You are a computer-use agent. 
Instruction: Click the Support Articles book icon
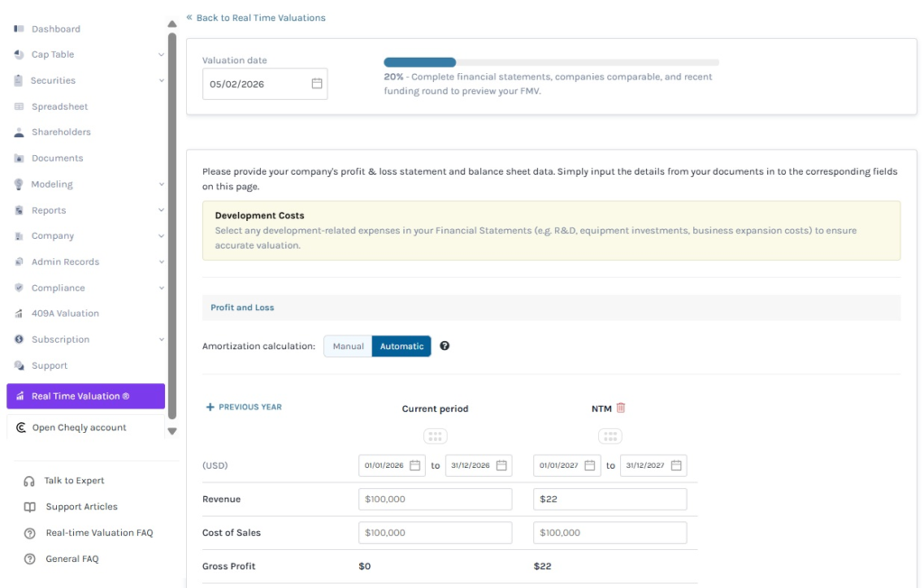click(x=30, y=507)
